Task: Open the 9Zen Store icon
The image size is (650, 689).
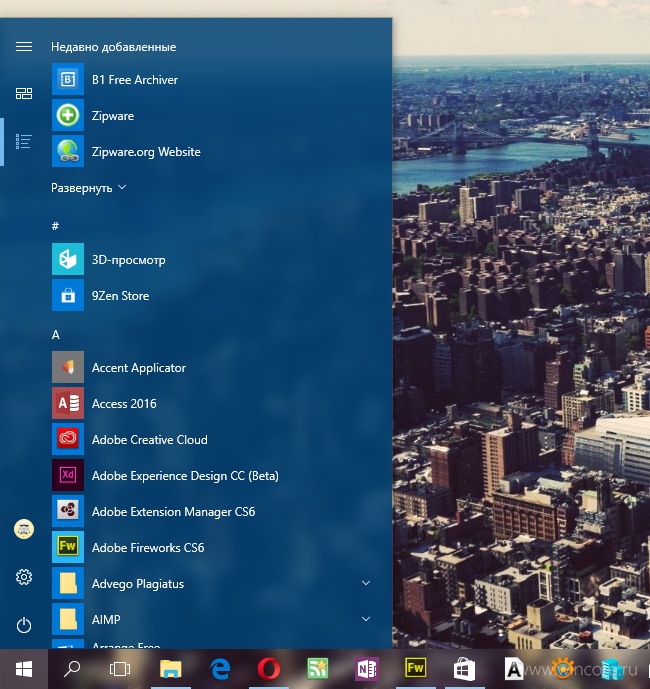Action: (x=68, y=295)
